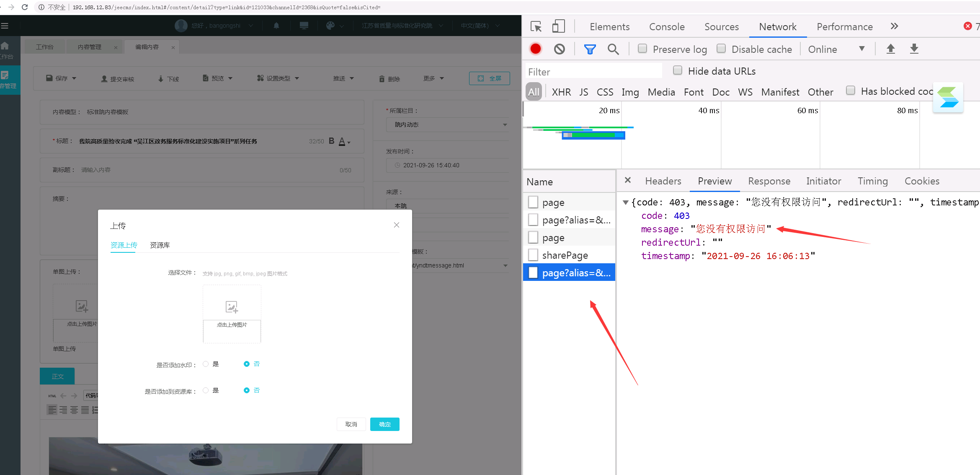Click the export HAR download arrow icon
The height and width of the screenshot is (475, 980).
[914, 49]
